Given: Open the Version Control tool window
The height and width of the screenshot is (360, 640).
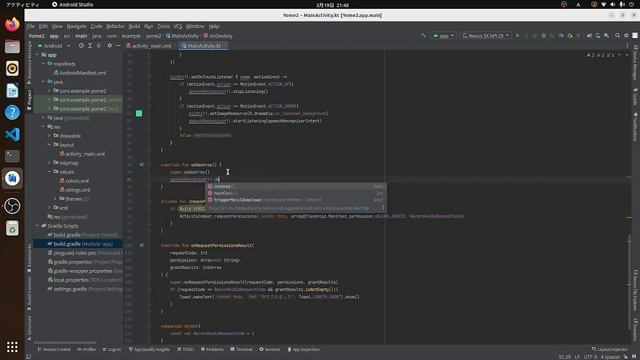Looking at the screenshot, I should click(x=54, y=349).
